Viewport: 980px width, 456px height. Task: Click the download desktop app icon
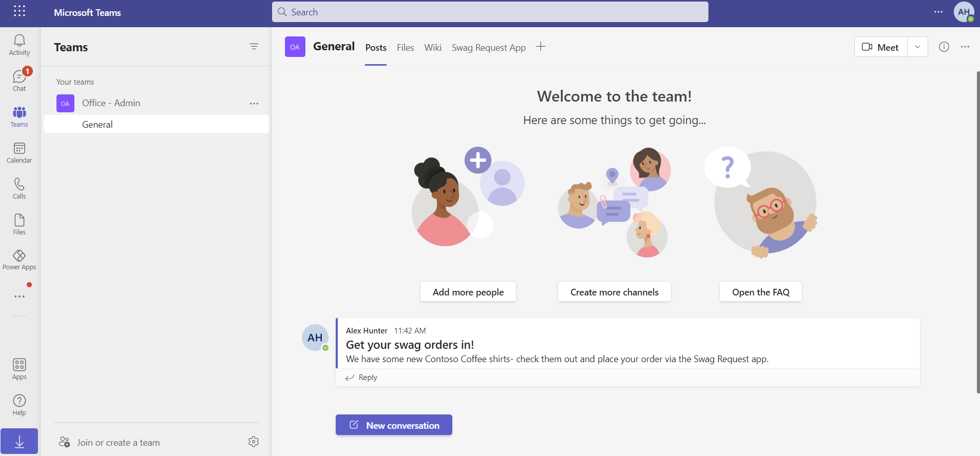pyautogui.click(x=20, y=441)
